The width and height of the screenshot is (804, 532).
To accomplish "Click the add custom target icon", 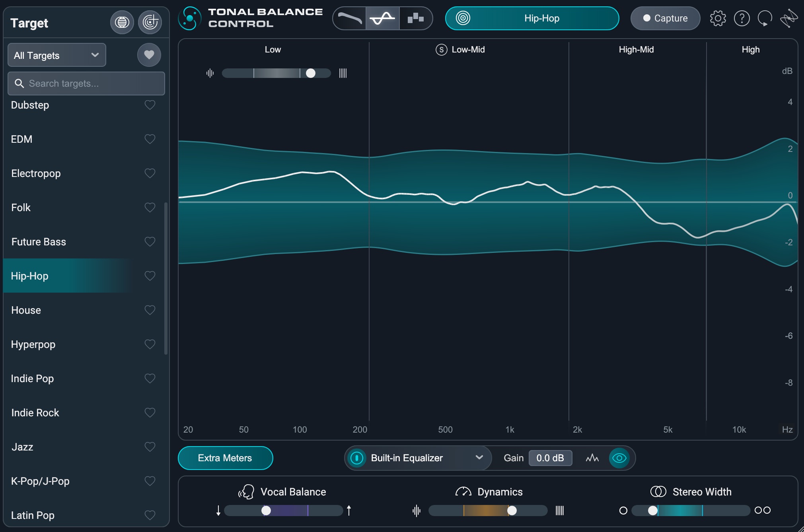I will point(150,22).
